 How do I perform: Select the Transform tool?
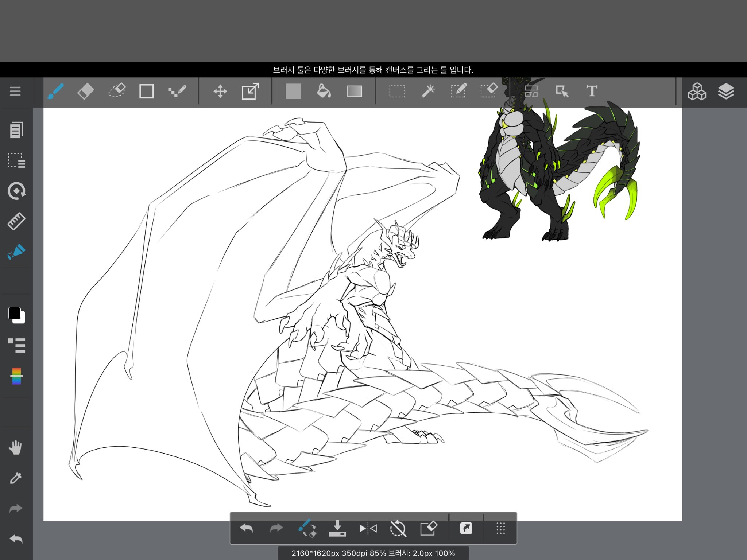point(250,91)
